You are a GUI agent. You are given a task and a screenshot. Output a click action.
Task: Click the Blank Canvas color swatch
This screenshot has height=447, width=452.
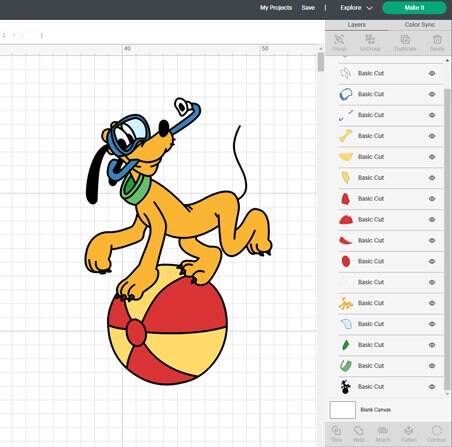[x=343, y=410]
